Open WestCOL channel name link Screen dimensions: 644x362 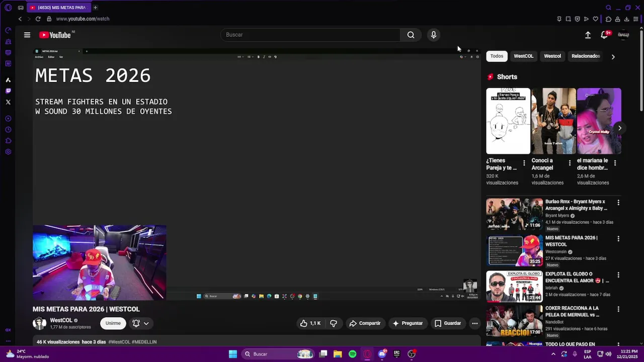point(61,320)
